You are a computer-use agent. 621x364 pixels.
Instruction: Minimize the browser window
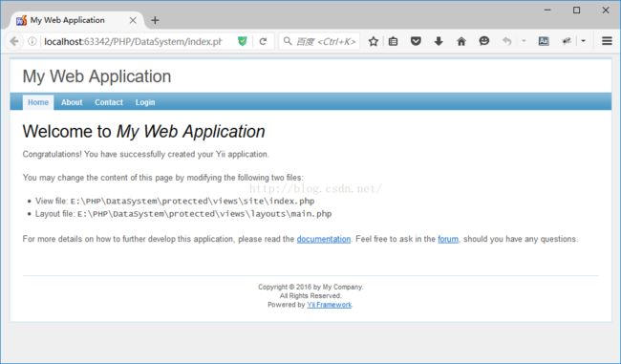(547, 10)
